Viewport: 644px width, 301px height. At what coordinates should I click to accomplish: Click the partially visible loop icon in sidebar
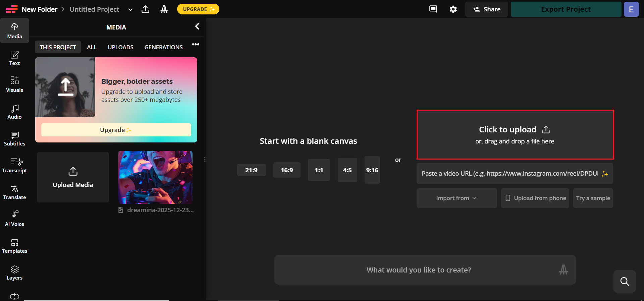click(14, 297)
